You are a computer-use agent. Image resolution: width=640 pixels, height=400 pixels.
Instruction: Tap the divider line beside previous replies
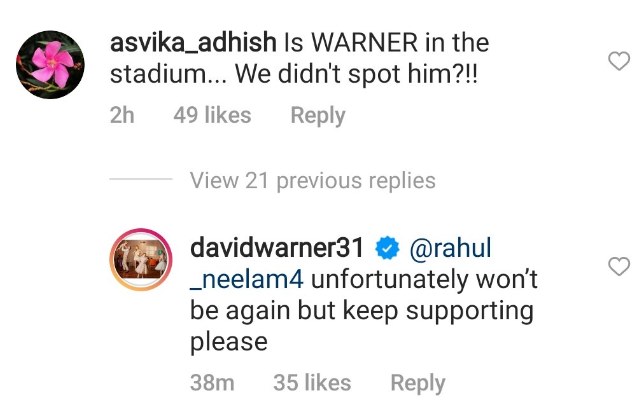coord(141,179)
